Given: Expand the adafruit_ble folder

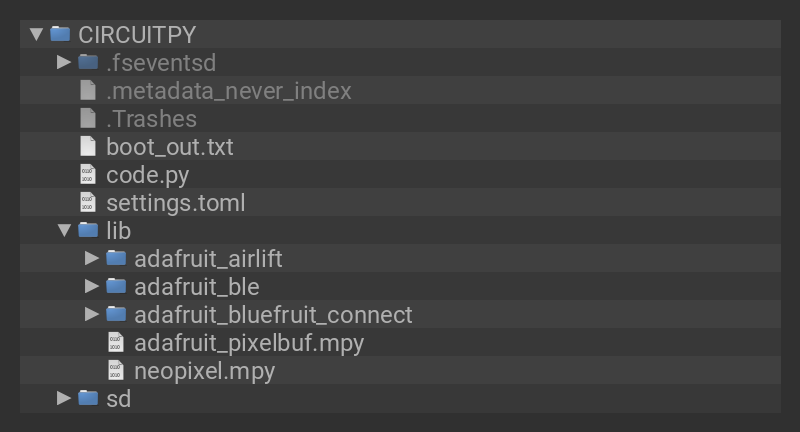Looking at the screenshot, I should (92, 286).
